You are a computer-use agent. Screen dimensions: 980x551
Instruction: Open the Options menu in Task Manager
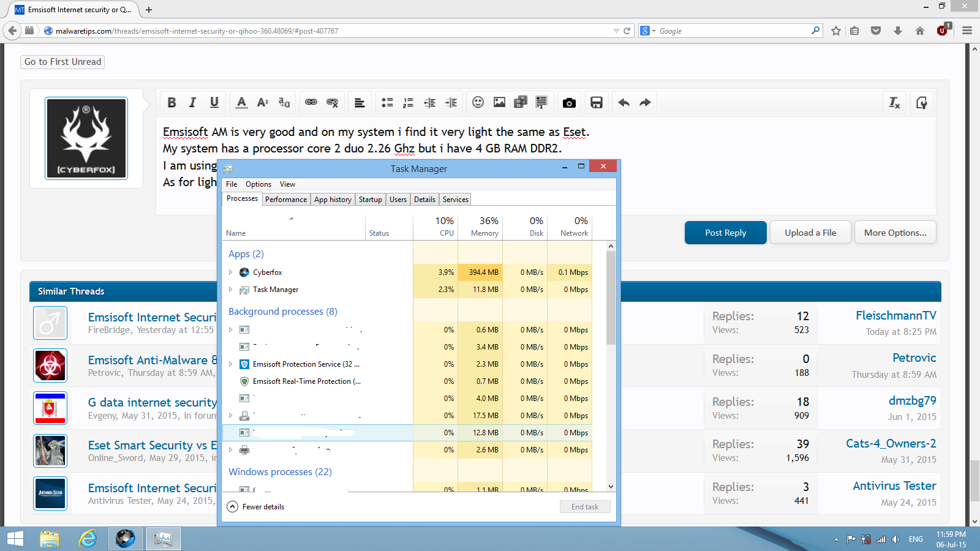258,184
